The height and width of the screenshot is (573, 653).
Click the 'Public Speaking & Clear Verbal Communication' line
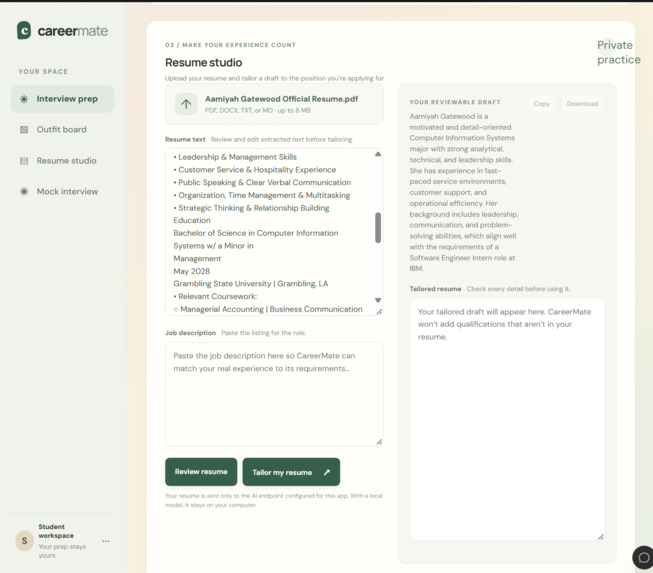tap(262, 182)
